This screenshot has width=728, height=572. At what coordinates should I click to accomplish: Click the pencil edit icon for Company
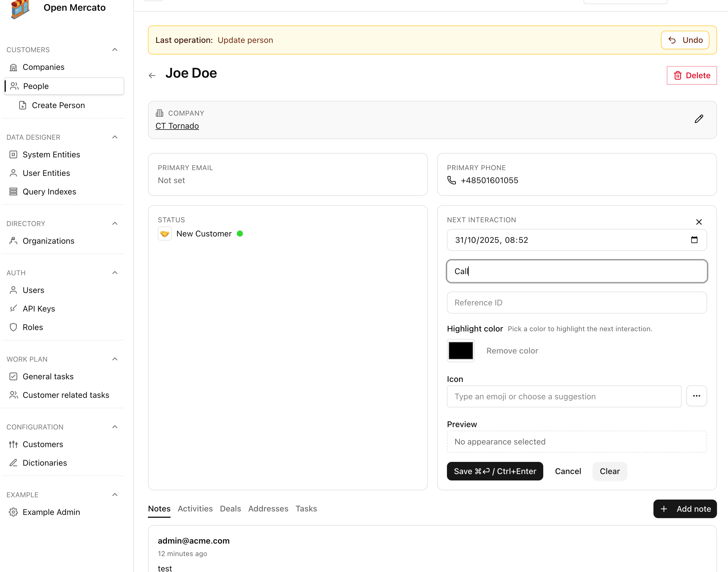coord(698,119)
